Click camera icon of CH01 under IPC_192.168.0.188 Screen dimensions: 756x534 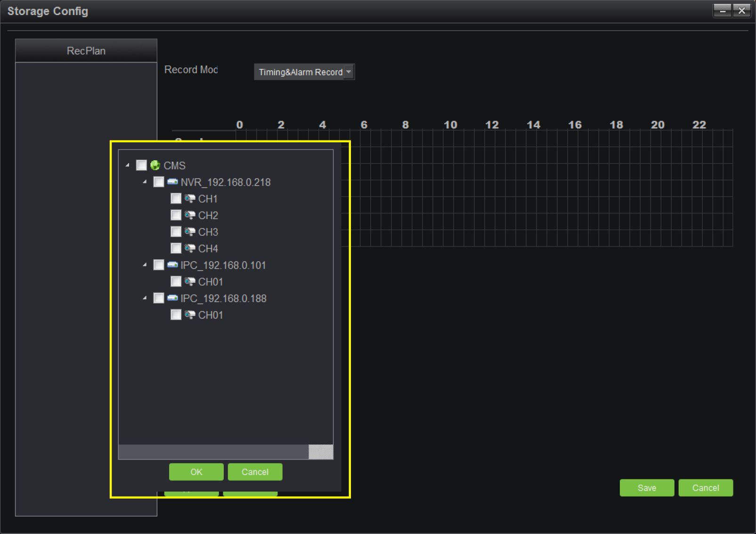point(190,315)
